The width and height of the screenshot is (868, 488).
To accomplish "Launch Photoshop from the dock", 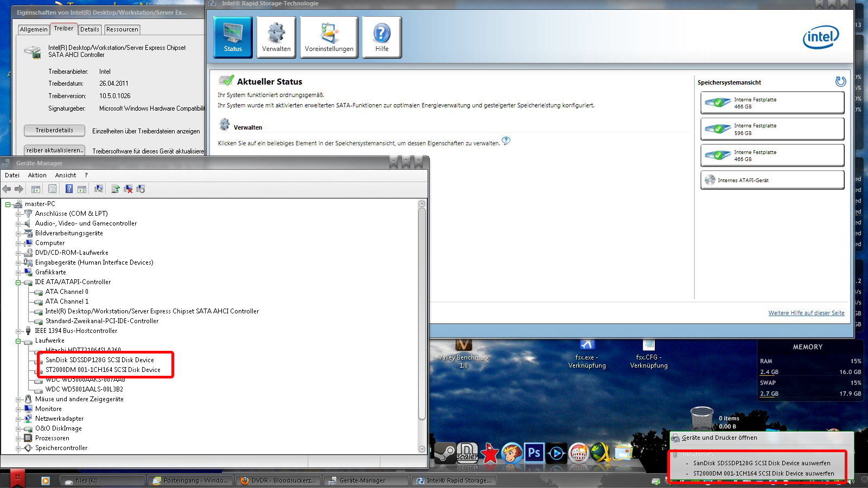I will tap(534, 452).
